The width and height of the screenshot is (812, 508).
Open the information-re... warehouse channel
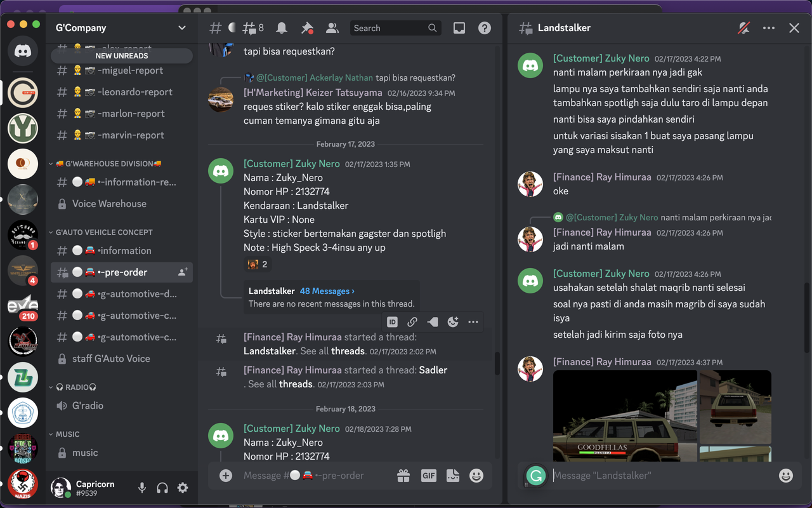pyautogui.click(x=122, y=182)
